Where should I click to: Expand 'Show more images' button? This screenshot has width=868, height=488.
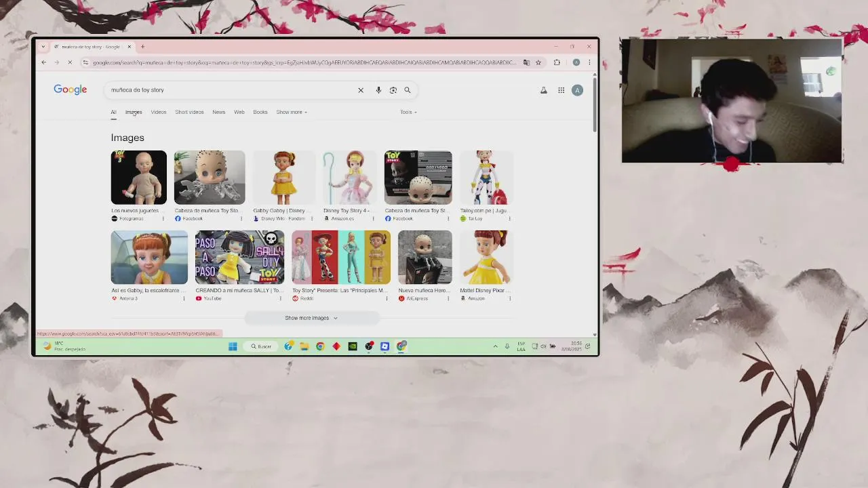coord(311,318)
